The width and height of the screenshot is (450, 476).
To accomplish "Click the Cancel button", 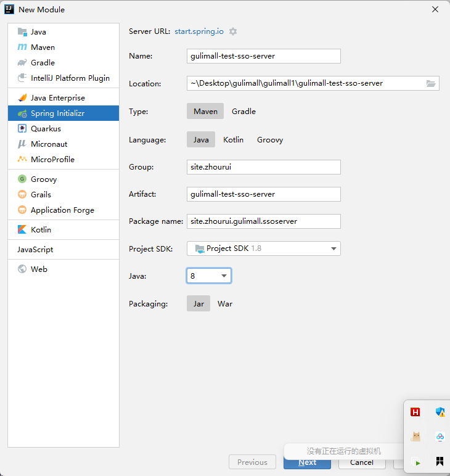I will (x=362, y=462).
